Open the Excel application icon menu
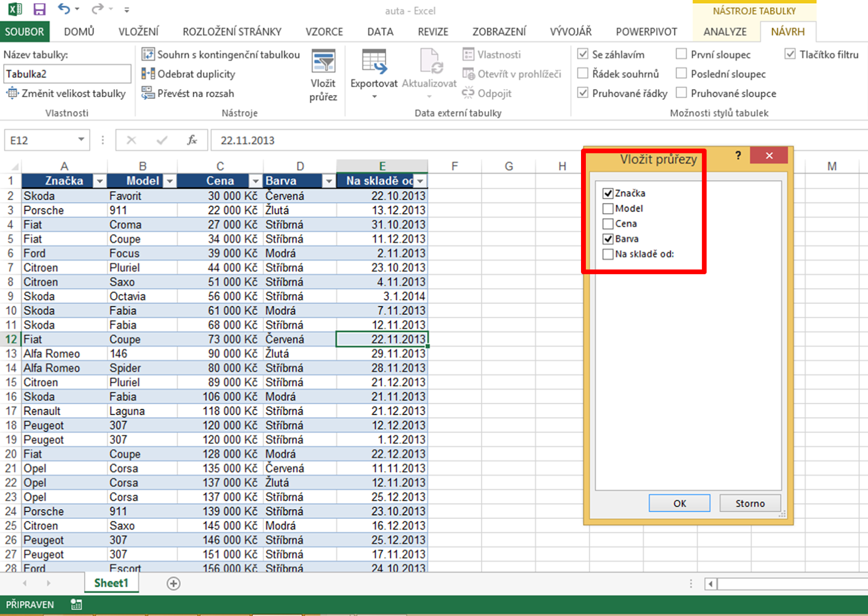The width and height of the screenshot is (868, 616). pos(15,9)
